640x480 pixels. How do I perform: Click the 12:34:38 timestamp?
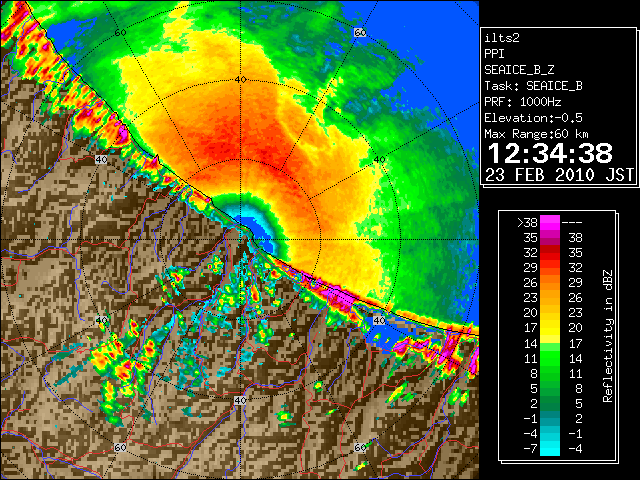pos(550,153)
